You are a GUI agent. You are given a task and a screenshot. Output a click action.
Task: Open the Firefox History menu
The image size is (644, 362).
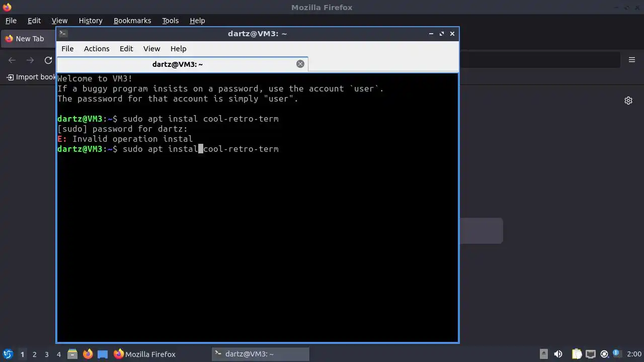pyautogui.click(x=91, y=21)
